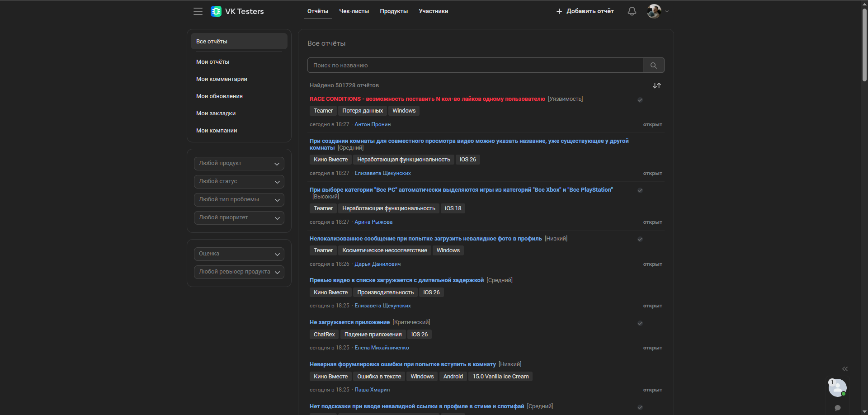
Task: Expand the "Любой статус" dropdown
Action: click(239, 182)
